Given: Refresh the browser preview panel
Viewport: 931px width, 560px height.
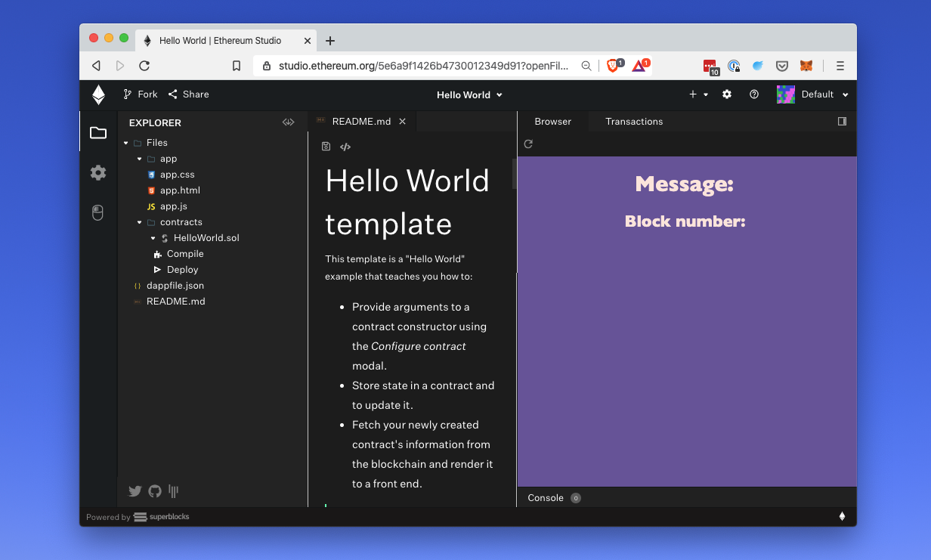Looking at the screenshot, I should coord(528,144).
